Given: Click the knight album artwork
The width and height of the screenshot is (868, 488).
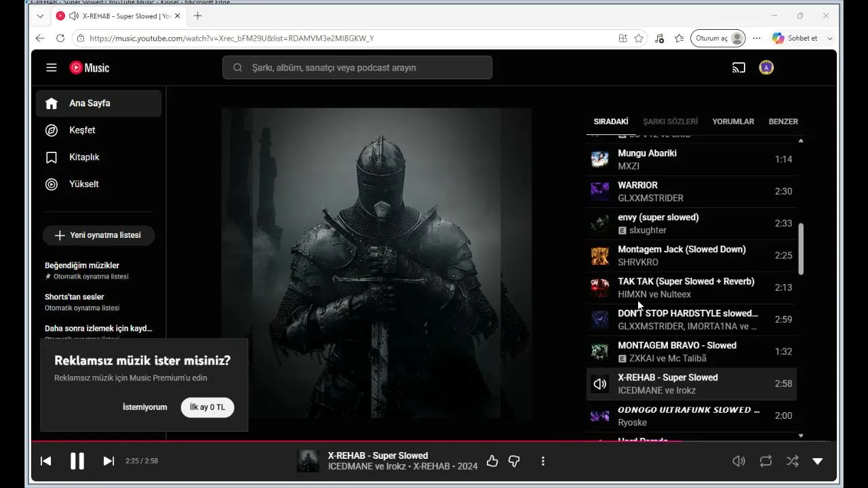Looking at the screenshot, I should [376, 264].
